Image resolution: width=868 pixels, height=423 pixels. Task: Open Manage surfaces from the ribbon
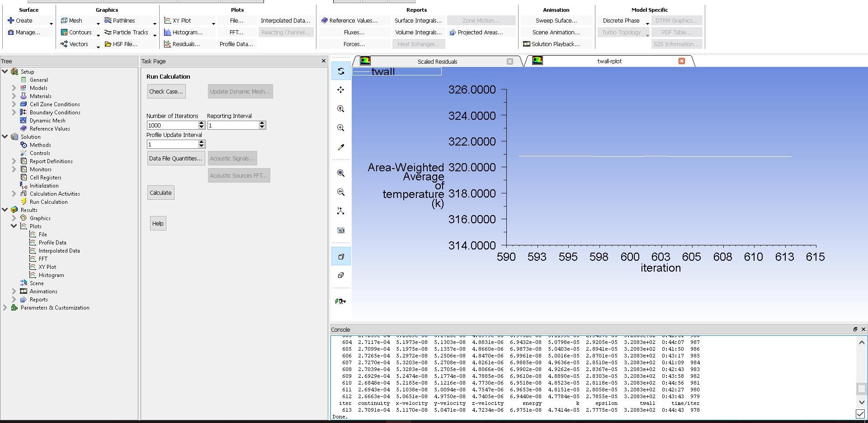click(x=24, y=32)
